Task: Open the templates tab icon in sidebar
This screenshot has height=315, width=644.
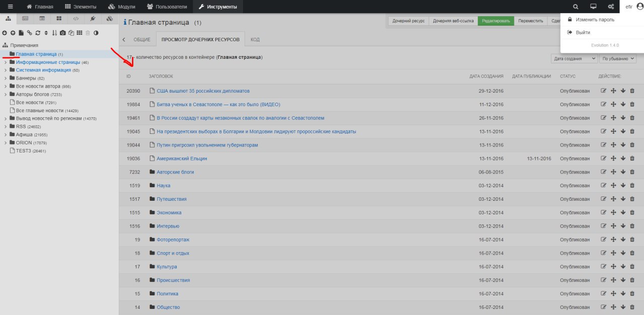Action: [x=25, y=19]
